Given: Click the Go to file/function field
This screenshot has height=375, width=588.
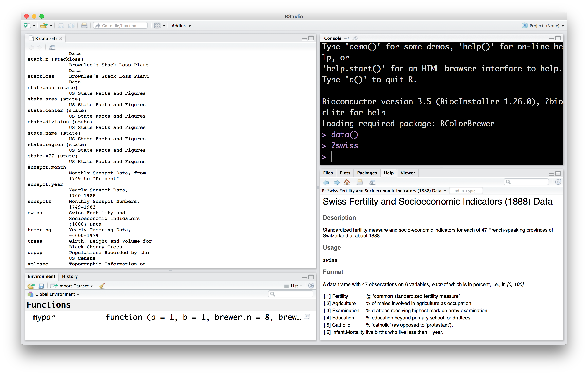Looking at the screenshot, I should 120,25.
